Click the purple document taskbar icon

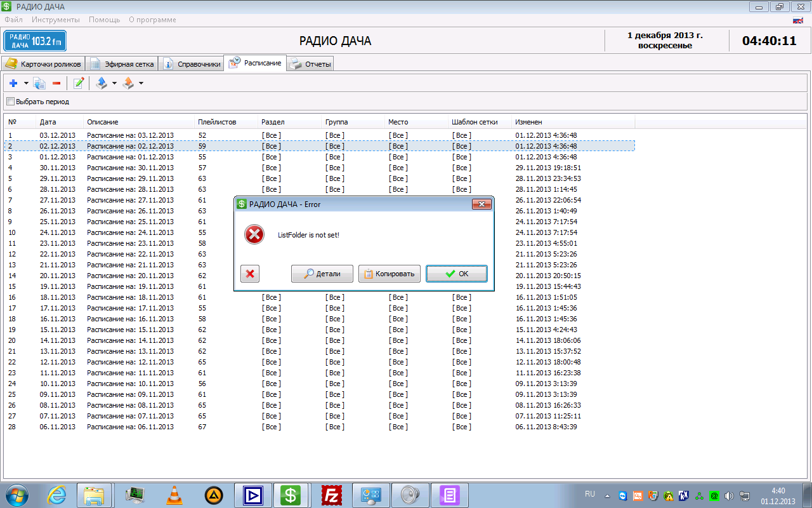click(x=449, y=495)
